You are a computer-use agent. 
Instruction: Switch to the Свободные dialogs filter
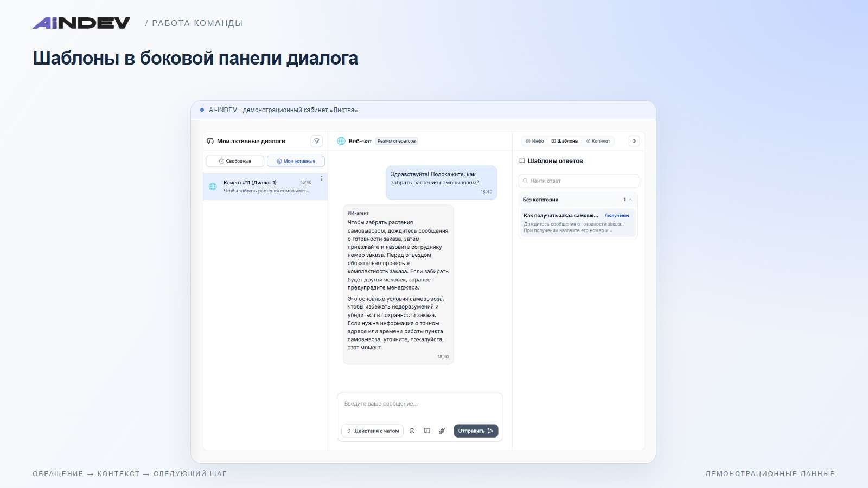(235, 161)
